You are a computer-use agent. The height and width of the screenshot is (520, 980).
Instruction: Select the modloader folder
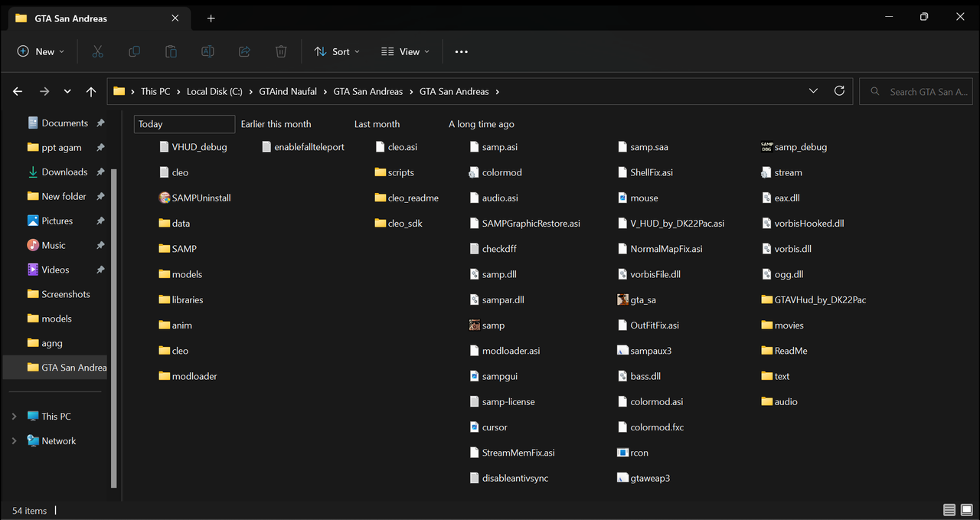pyautogui.click(x=188, y=376)
